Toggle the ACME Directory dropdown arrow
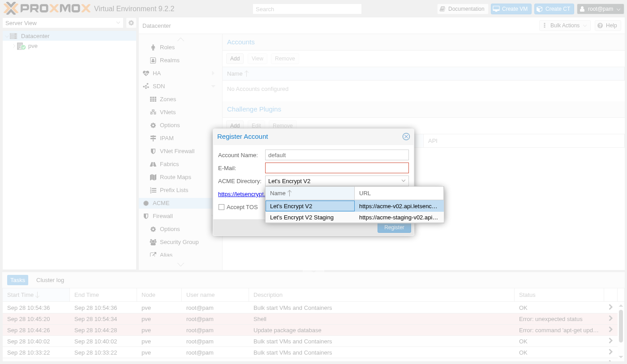Viewport: 627px width, 364px height. pos(403,181)
